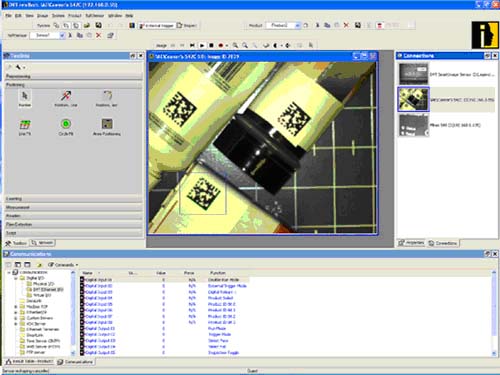The width and height of the screenshot is (500, 375).
Task: Click the wrench icon in the Toolbox header
Action: tap(19, 67)
